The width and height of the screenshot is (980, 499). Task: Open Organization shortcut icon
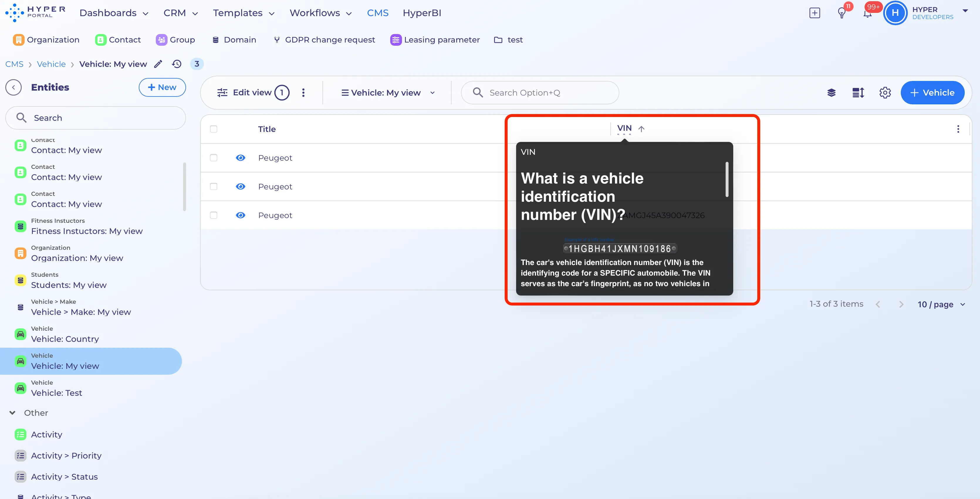coord(19,40)
